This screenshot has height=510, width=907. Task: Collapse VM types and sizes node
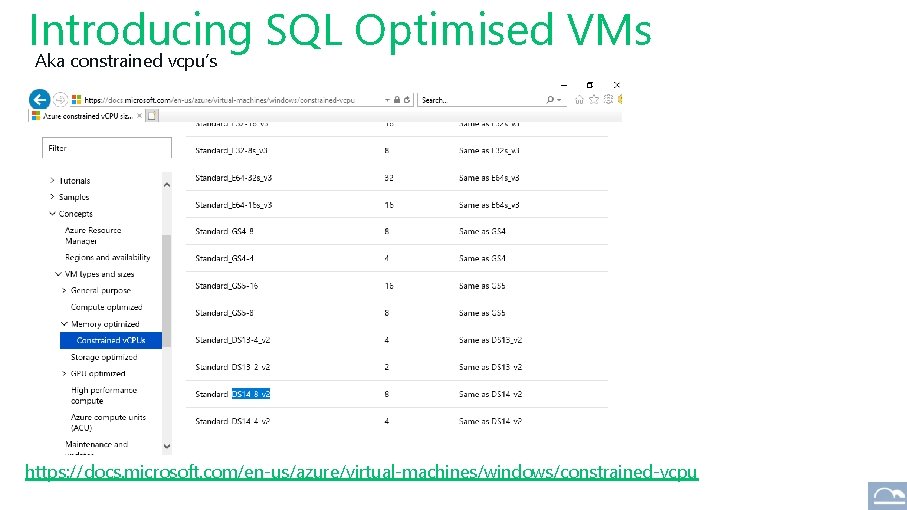tap(58, 274)
